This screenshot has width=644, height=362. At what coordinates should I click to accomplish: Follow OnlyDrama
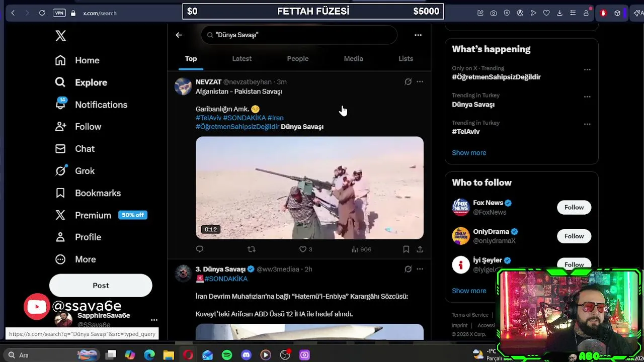point(574,236)
